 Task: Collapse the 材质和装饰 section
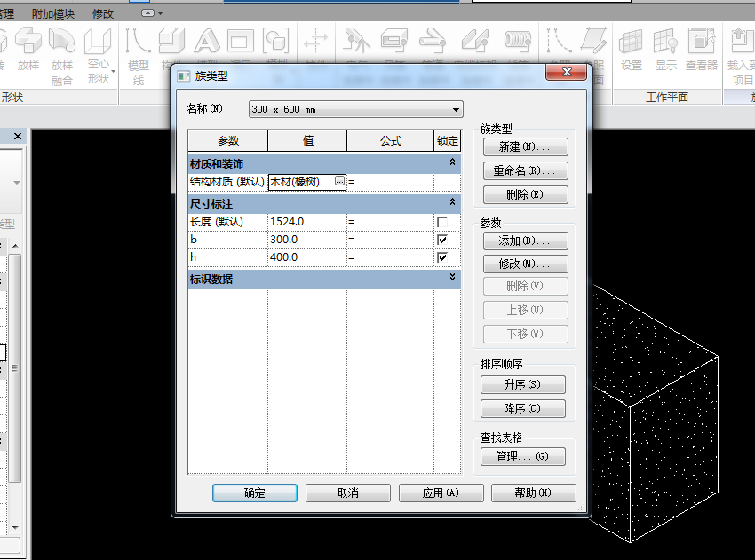pos(453,163)
